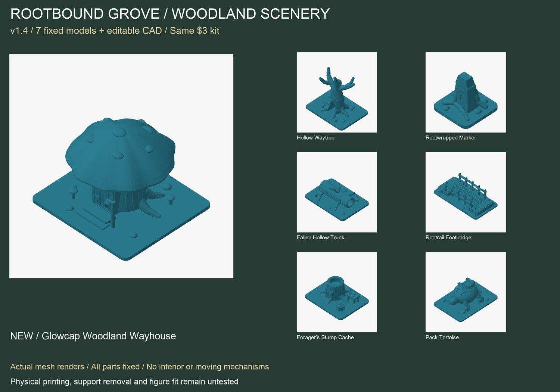Click the "Fallen Hollow Trunk" caption

(x=320, y=237)
